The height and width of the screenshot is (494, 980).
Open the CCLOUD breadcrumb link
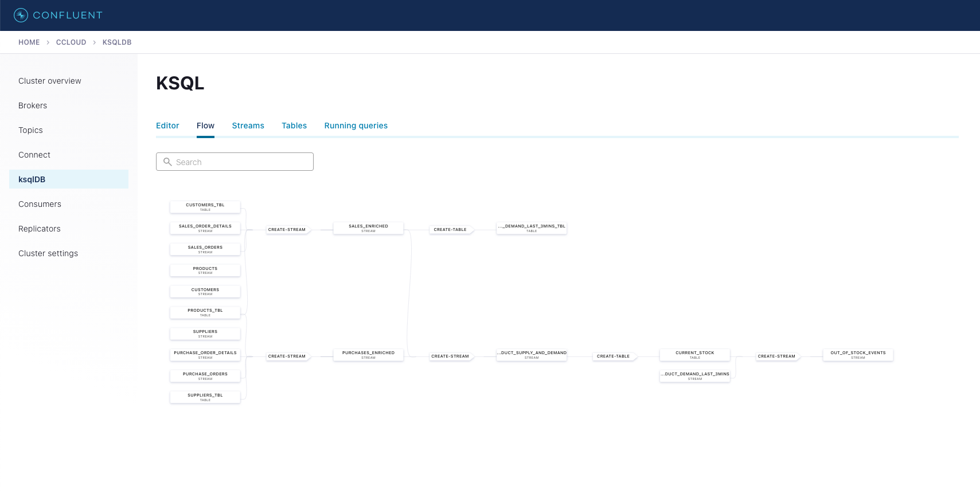click(71, 42)
